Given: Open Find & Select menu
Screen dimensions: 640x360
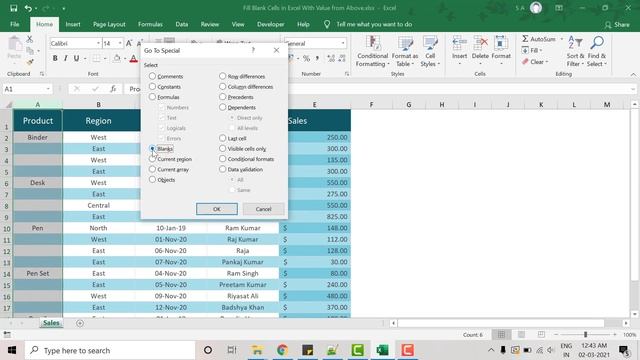Looking at the screenshot, I should tap(597, 51).
